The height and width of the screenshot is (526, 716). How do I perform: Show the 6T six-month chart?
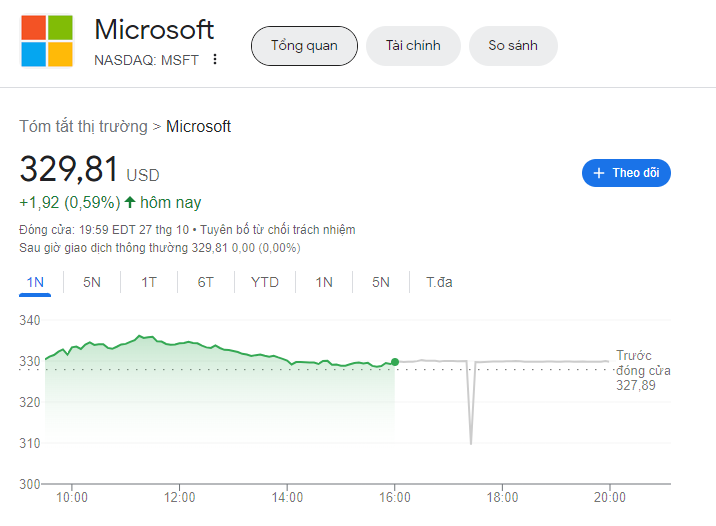[x=205, y=282]
